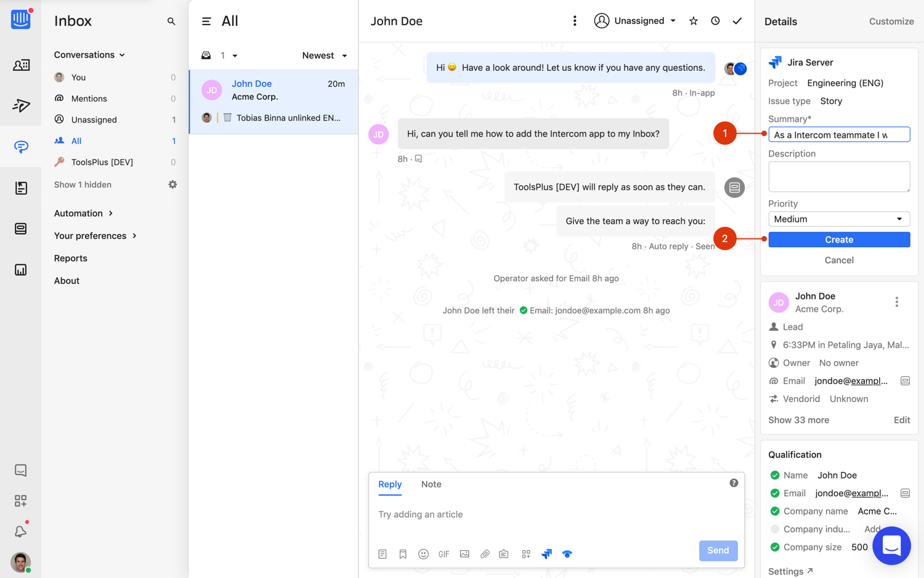Open the Jira icon in reply toolbar
This screenshot has height=578, width=924.
[546, 554]
